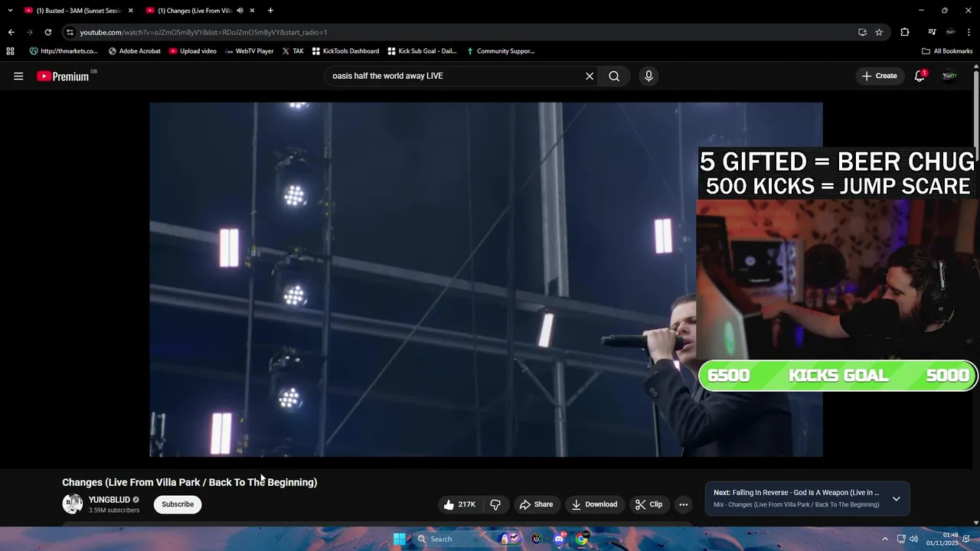Go back with the browser back arrow
The width and height of the screenshot is (980, 551).
click(11, 32)
